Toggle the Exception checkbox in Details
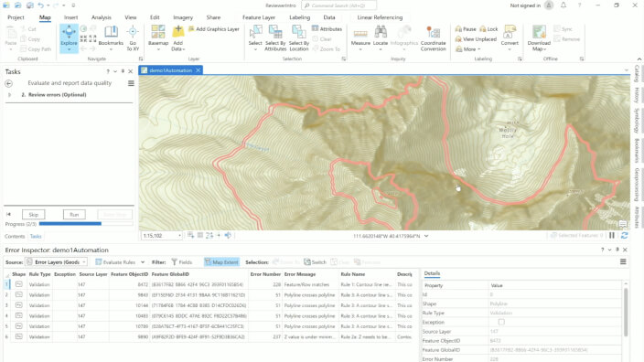The height and width of the screenshot is (362, 644). point(501,322)
